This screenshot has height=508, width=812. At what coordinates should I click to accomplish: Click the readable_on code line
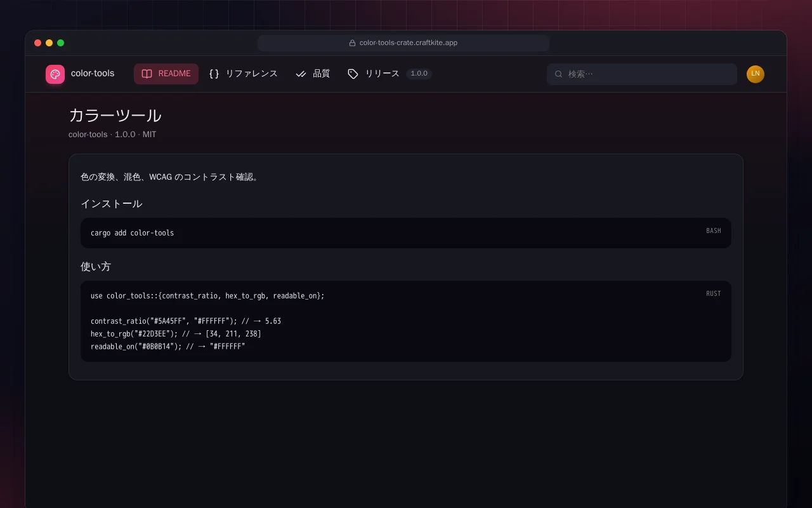point(167,347)
